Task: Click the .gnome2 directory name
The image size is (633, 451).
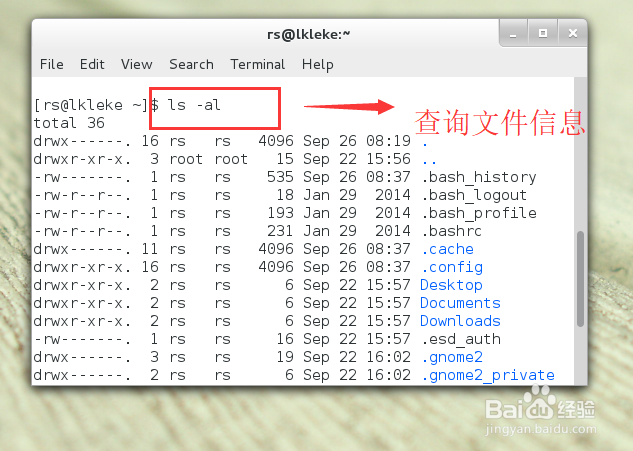Action: click(x=452, y=357)
